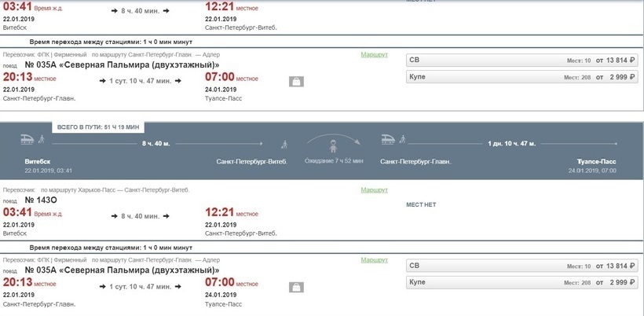Image resolution: width=644 pixels, height=316 pixels.
Task: Click upper «Северная Пальмира (двухэтажный)» train title
Action: click(139, 65)
